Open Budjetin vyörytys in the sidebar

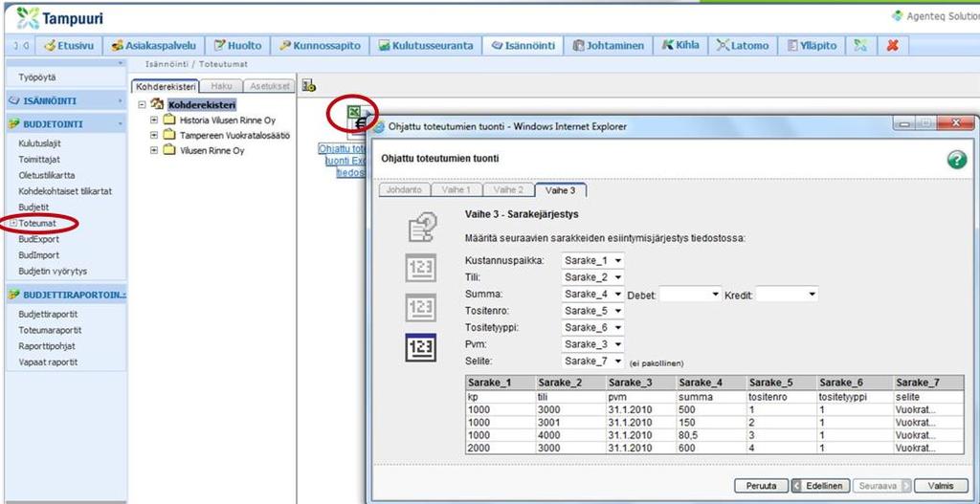[x=53, y=271]
